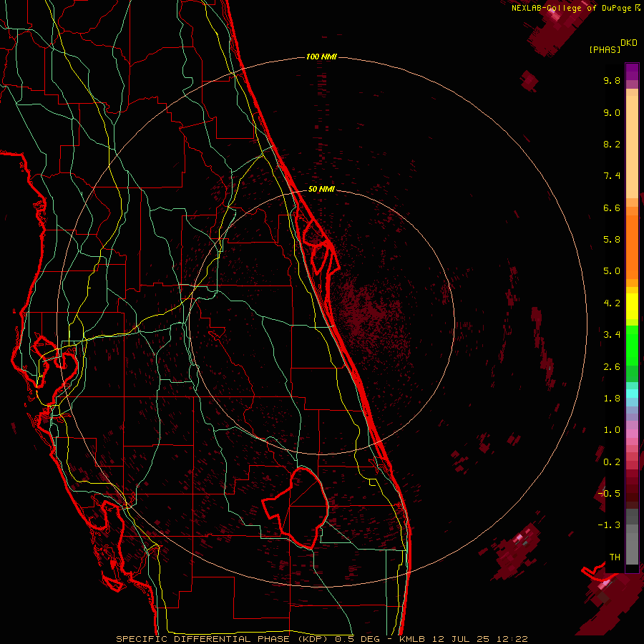Click the 12:22 timestamp text
This screenshot has height=644, width=644.
512,639
